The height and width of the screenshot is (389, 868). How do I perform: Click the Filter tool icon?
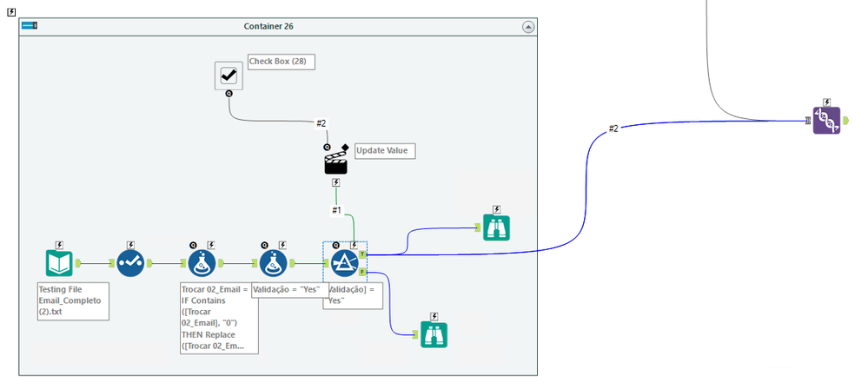pos(345,263)
